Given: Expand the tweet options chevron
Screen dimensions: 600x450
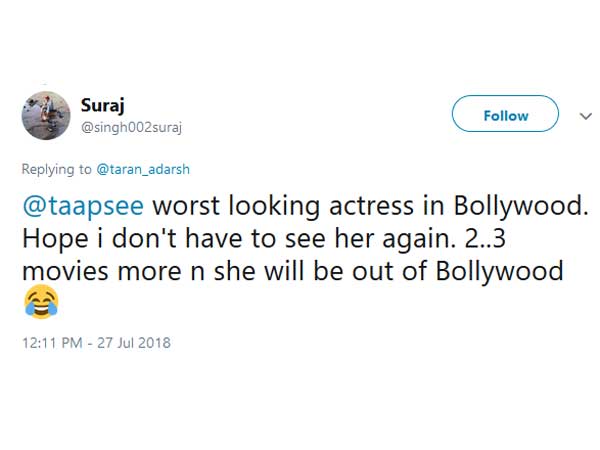Looking at the screenshot, I should coord(585,116).
